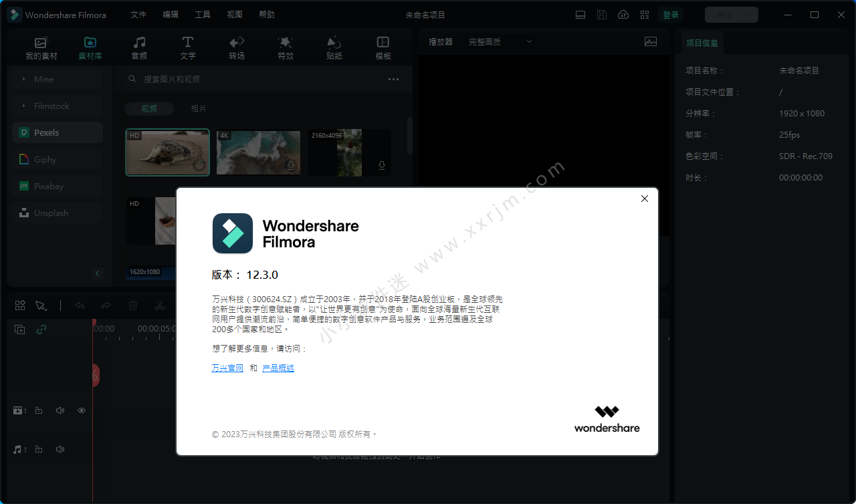Viewport: 856px width, 504px height.
Task: Select the 相片 filter pill
Action: 199,108
